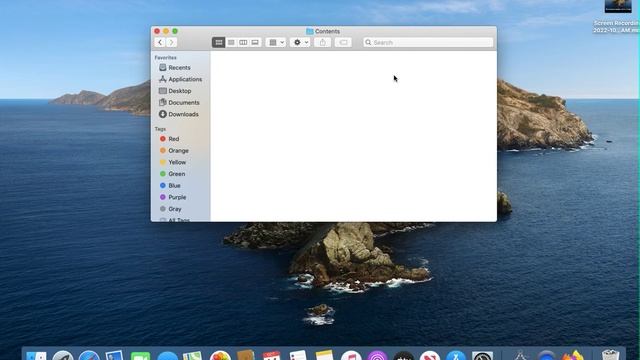Open Launchpad from the Dock
The image size is (640, 360).
[62, 356]
